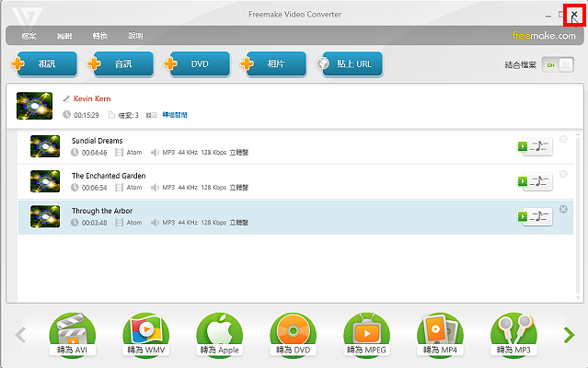Toggle the 結合檔案 join files switch
The image size is (588, 368).
[x=558, y=65]
